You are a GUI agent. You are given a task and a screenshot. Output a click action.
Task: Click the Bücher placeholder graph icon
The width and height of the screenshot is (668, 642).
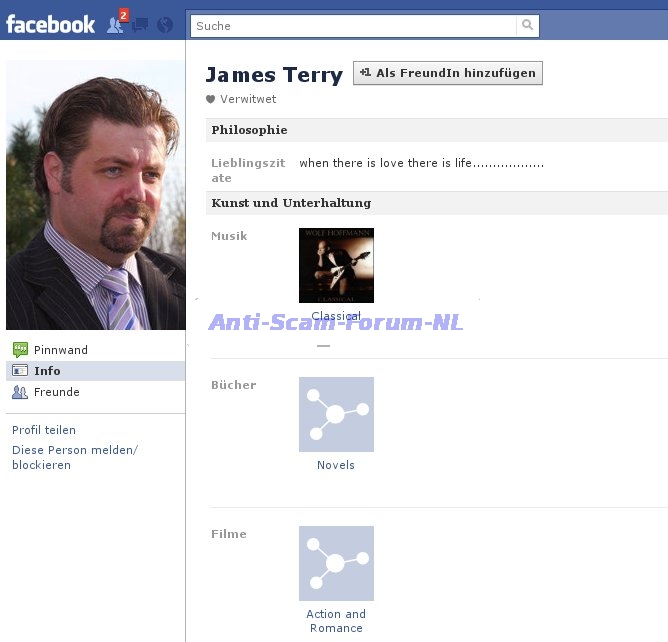click(x=336, y=414)
